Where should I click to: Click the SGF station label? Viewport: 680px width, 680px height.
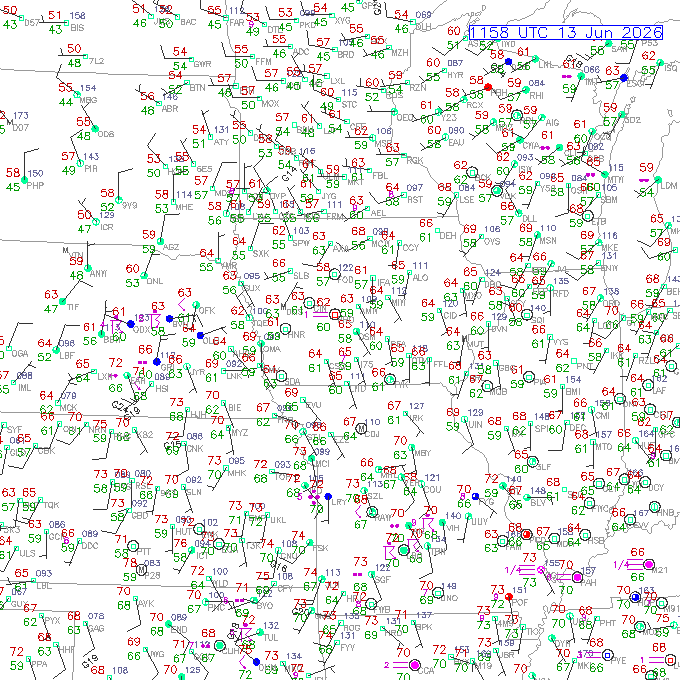(x=383, y=580)
